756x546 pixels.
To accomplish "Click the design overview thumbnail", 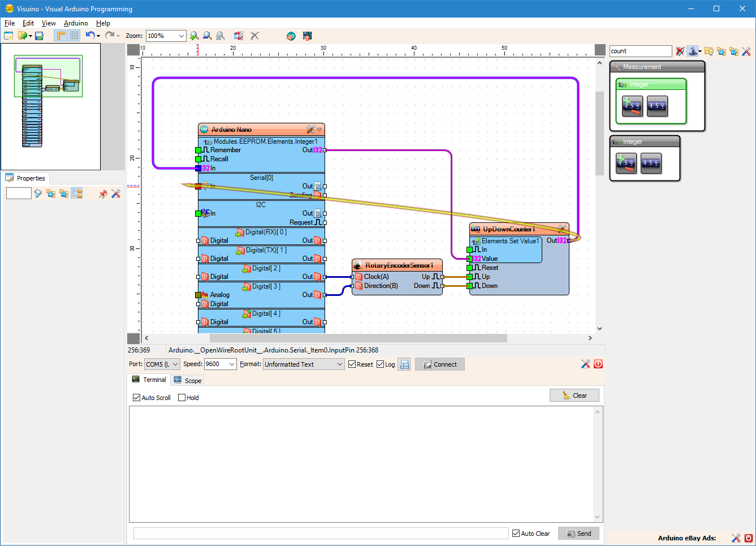I will (x=50, y=107).
